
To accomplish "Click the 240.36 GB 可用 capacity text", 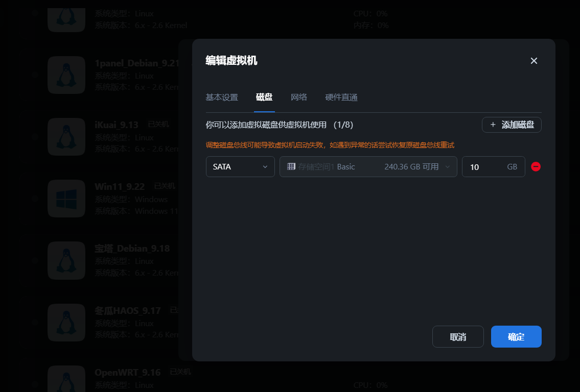I will pos(411,166).
